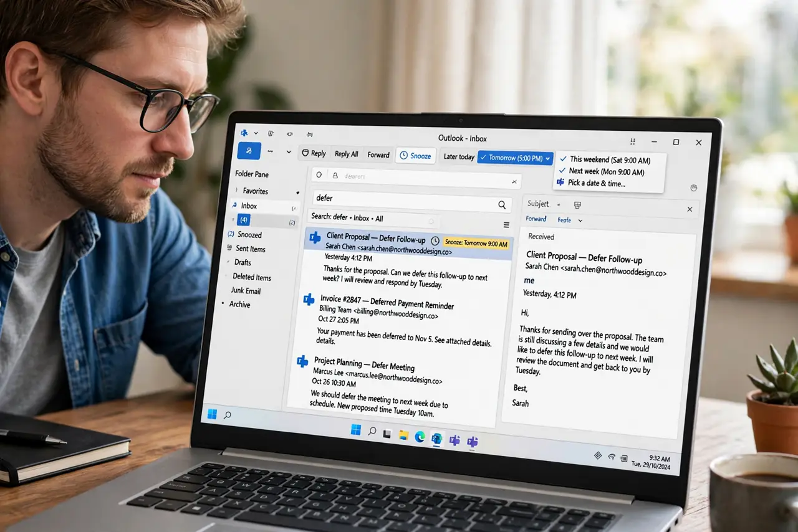Launch Microsoft Edge from the taskbar
The height and width of the screenshot is (532, 798).
pos(420,436)
